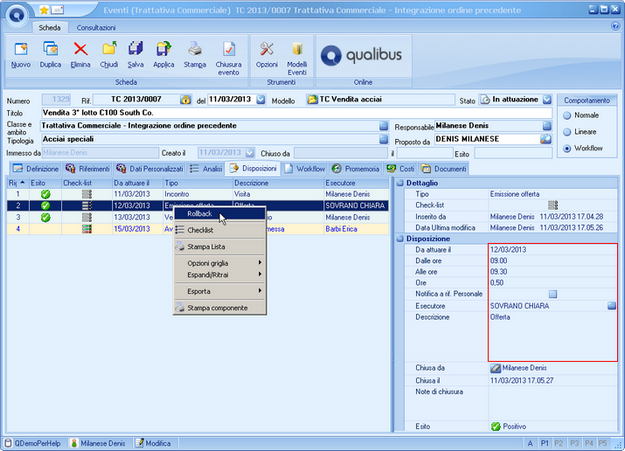Screen dimensions: 625x451
Task: Expand the Espandi/Ritrai submenu
Action: (x=220, y=275)
